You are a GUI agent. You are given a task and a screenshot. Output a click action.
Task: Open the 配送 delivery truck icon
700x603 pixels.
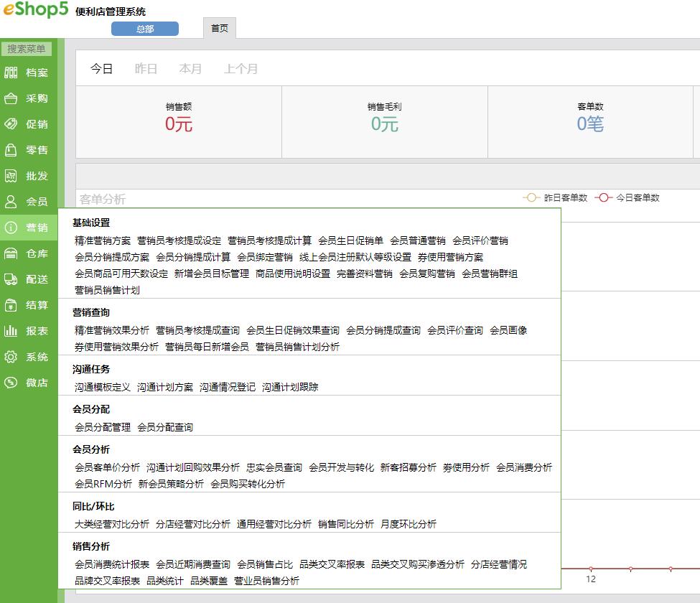pos(11,279)
